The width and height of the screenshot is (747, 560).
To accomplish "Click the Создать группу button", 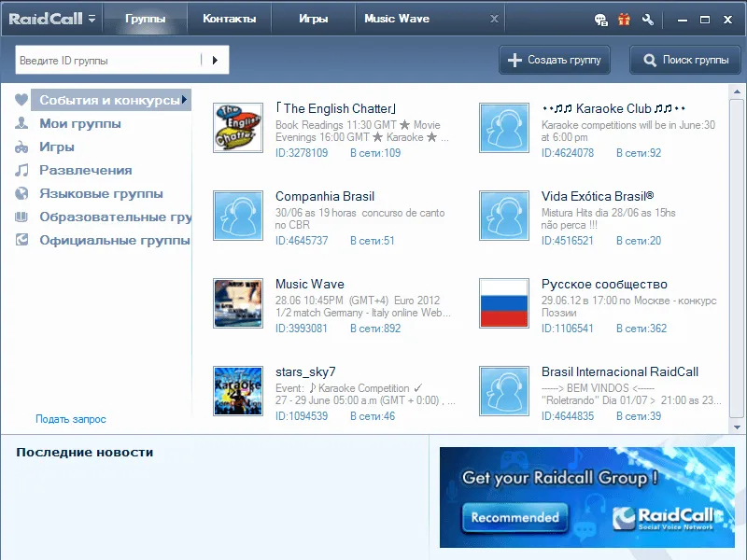I will coord(555,60).
